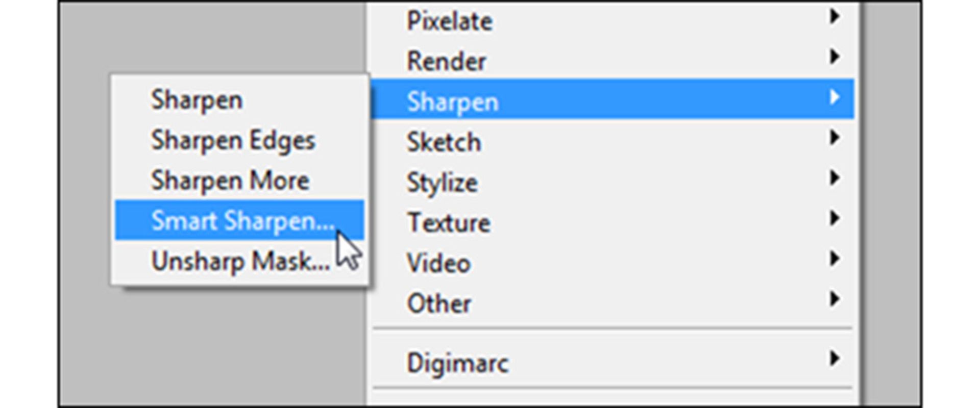The height and width of the screenshot is (408, 980).
Task: Click the highlighted Sharpen filter category
Action: click(612, 99)
